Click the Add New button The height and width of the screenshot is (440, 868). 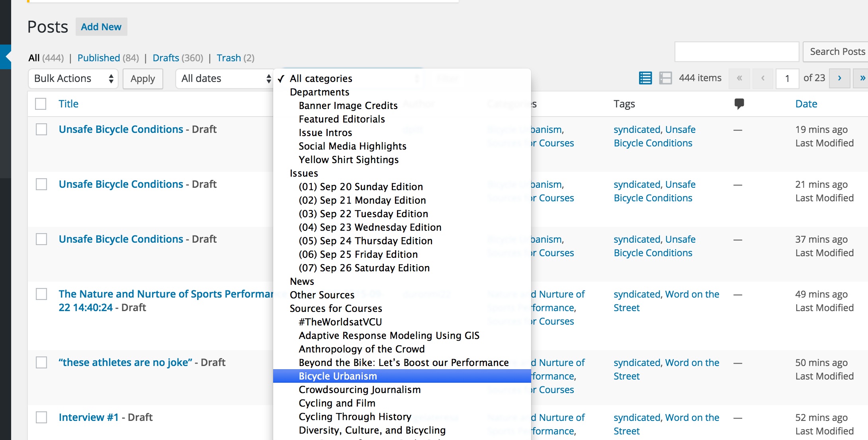[101, 27]
